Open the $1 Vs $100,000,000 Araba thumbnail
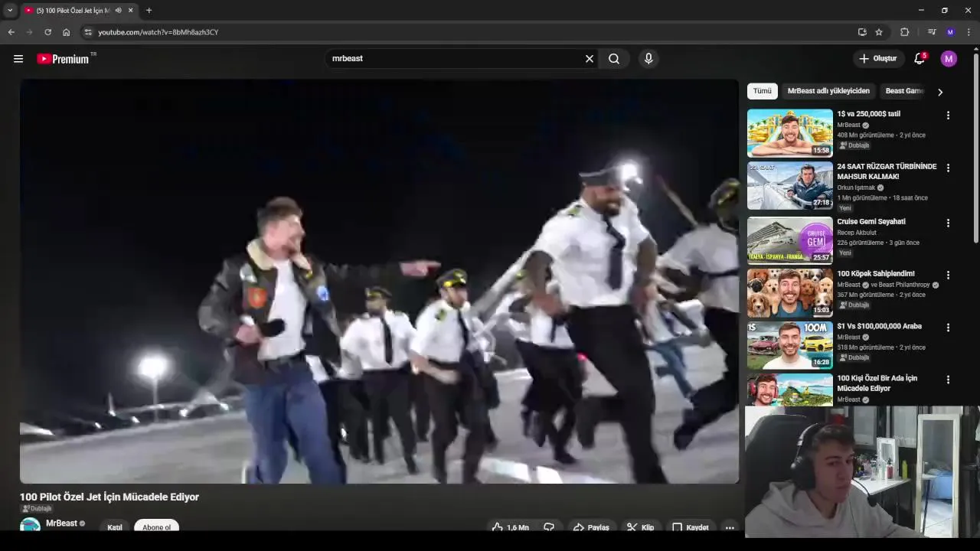 pos(790,345)
